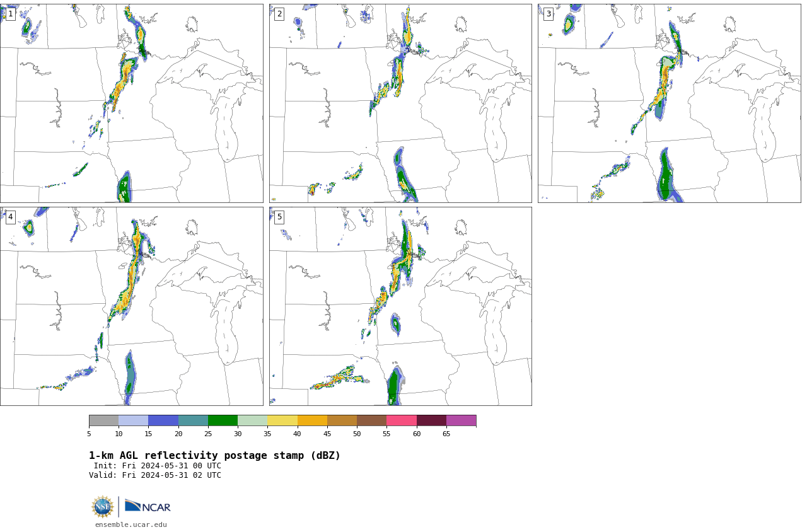Click the ensemble.ucar.edu text
The image size is (807, 532).
(x=131, y=524)
